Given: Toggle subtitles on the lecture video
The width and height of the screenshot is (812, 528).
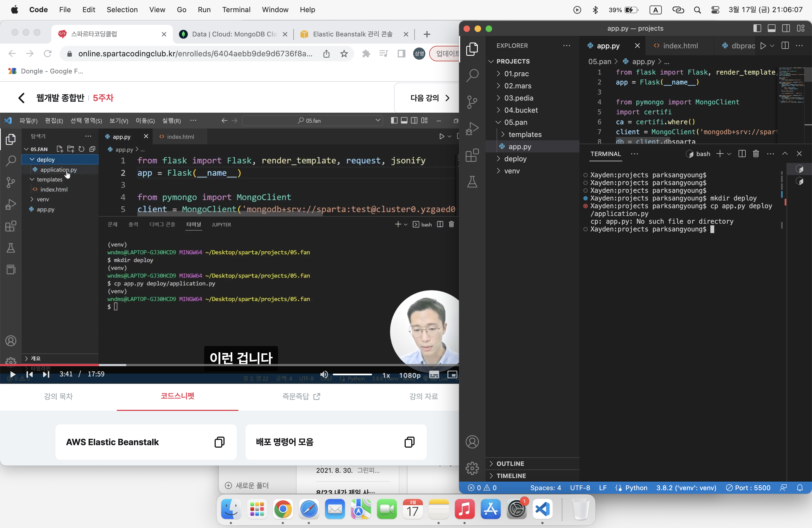Looking at the screenshot, I should click(434, 374).
